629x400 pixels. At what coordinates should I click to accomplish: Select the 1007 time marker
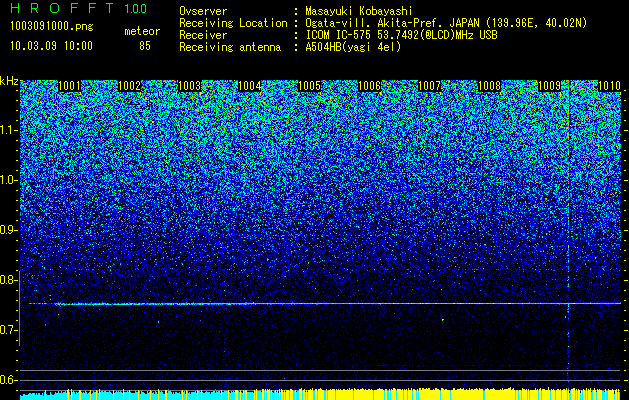[x=430, y=86]
